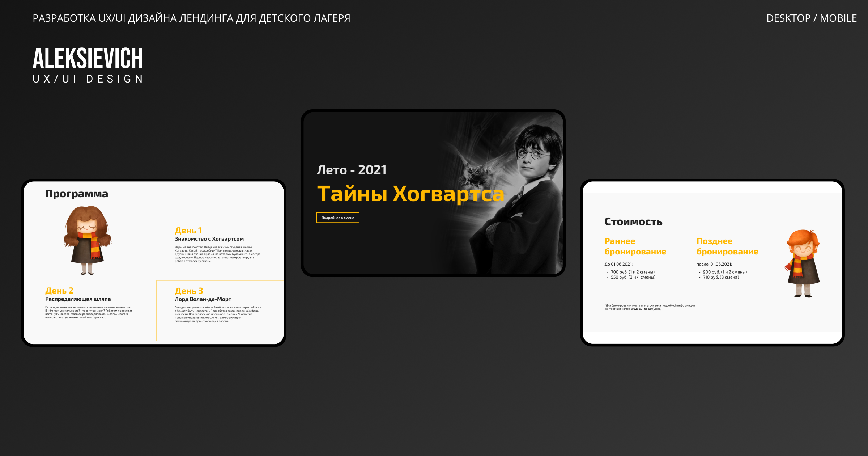Image resolution: width=868 pixels, height=456 pixels.
Task: Click '900 руб. (1 и 2 смены)' item
Action: click(725, 272)
